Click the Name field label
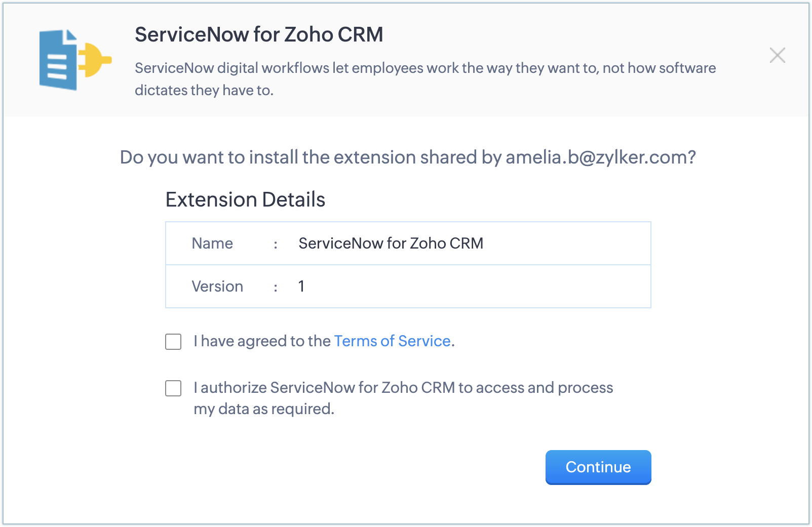This screenshot has height=527, width=812. [212, 244]
